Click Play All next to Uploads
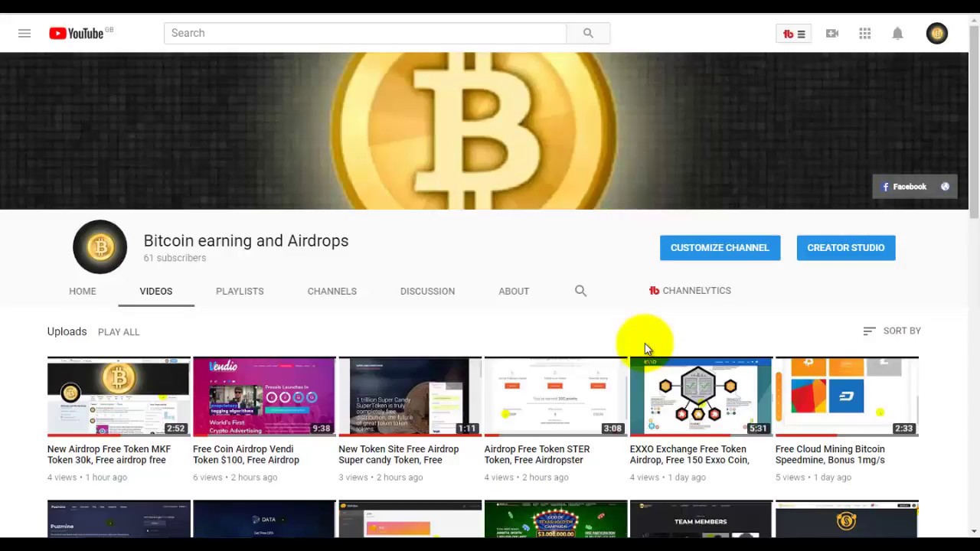980x551 pixels. tap(119, 332)
